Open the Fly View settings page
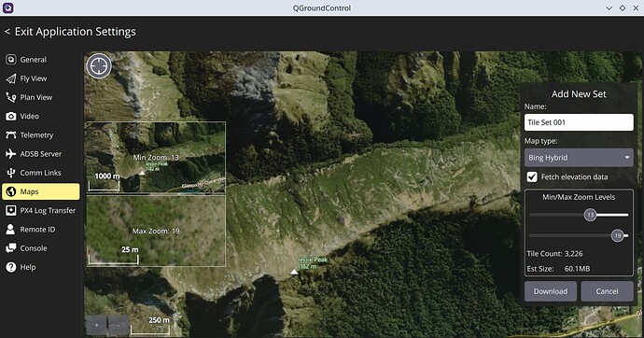This screenshot has height=338, width=644. pyautogui.click(x=41, y=78)
